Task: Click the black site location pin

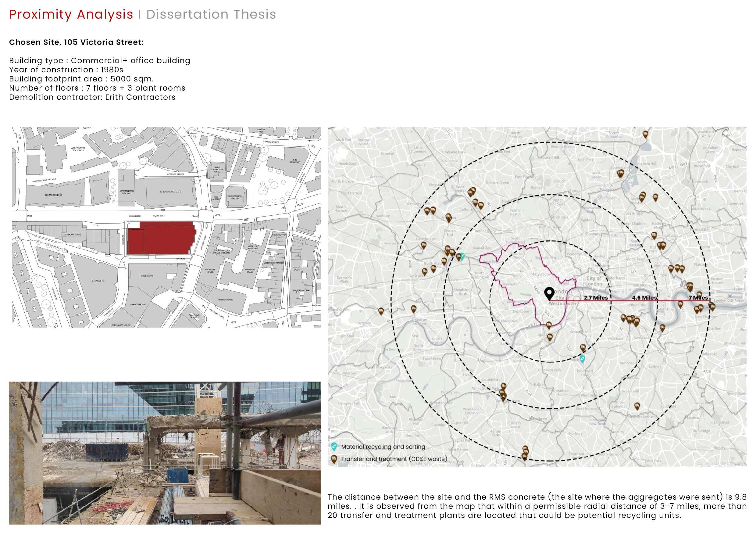Action: pos(549,293)
